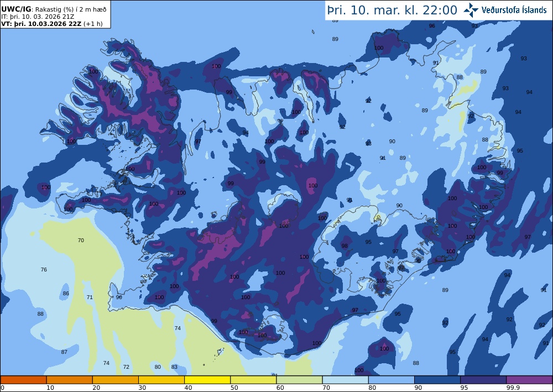Click the legend tick label '20'
The image size is (553, 392).
(x=96, y=388)
